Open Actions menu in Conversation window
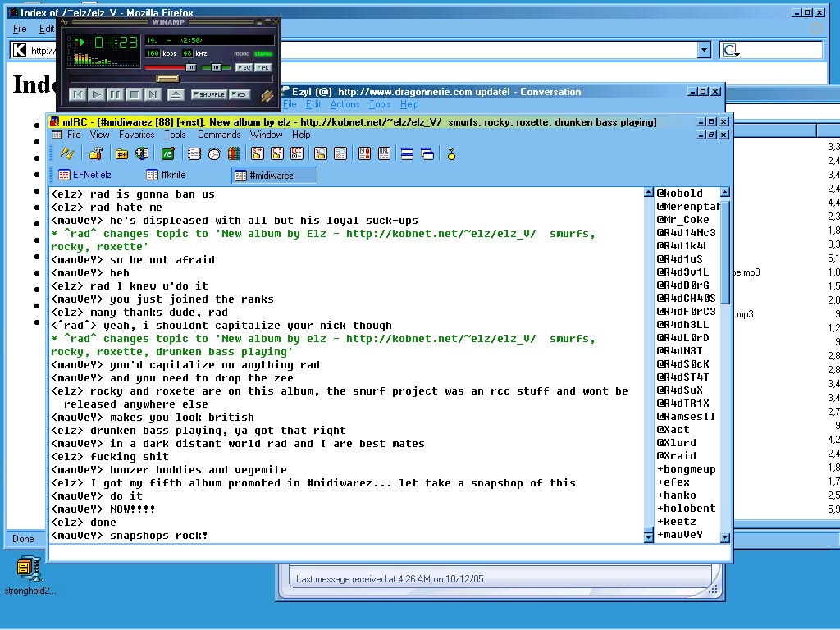840x630 pixels. click(345, 104)
